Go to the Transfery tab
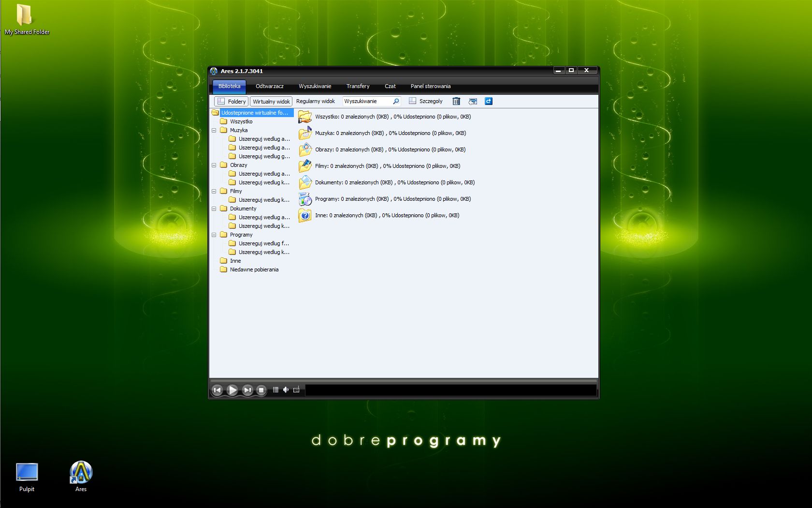Screen dimensions: 812x508 pos(358,87)
